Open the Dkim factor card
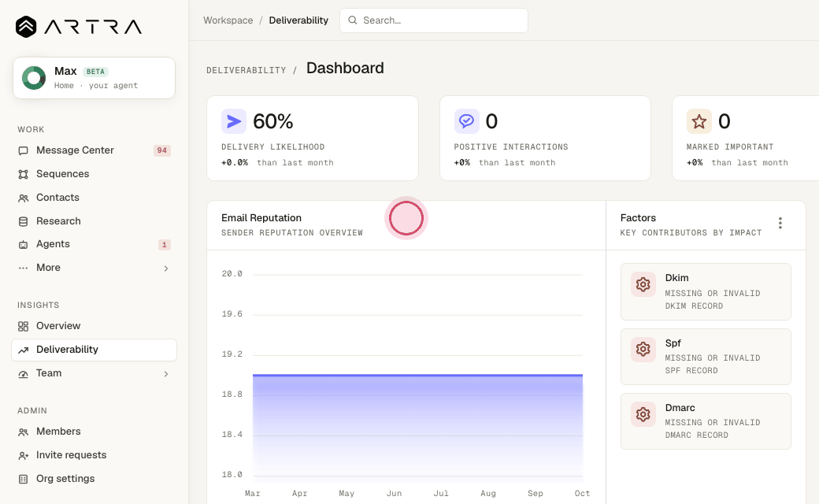 pos(706,291)
